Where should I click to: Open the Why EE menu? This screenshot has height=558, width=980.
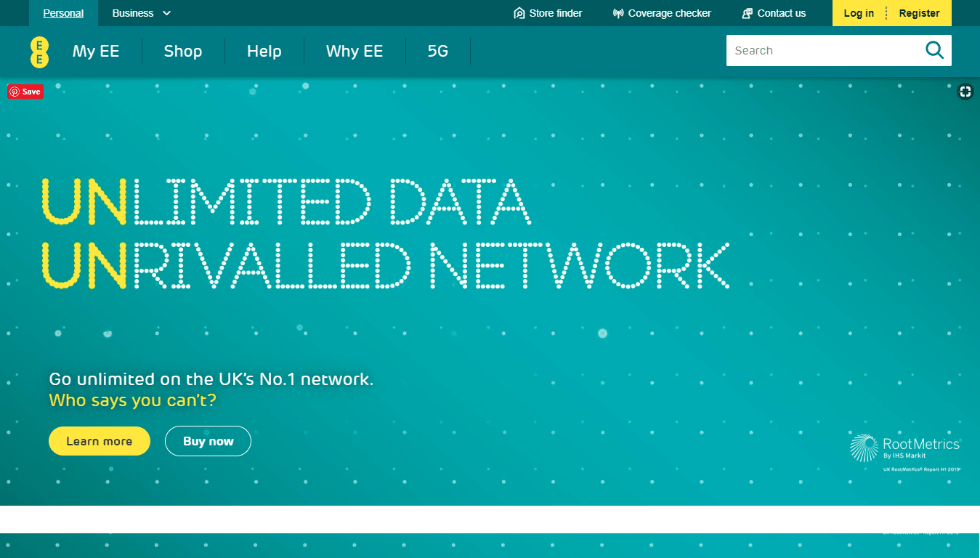tap(355, 52)
